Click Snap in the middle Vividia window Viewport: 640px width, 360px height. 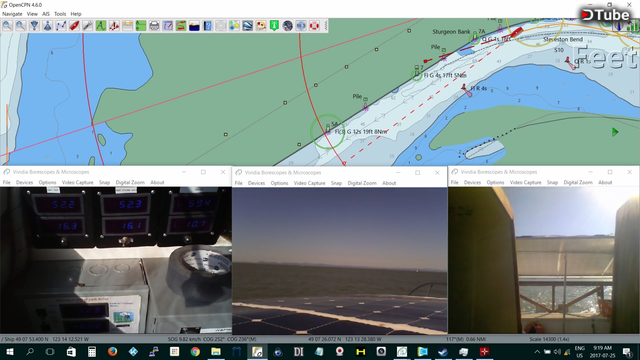[x=336, y=183]
